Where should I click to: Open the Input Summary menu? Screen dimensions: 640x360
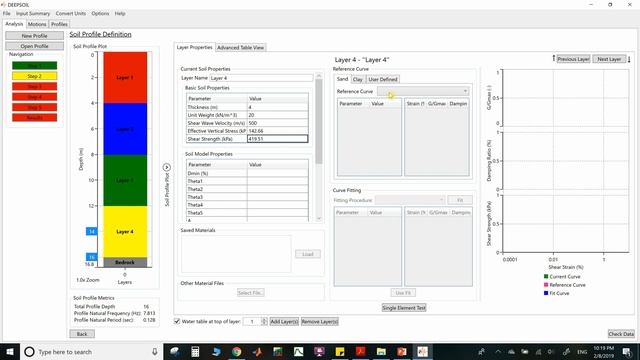tap(33, 13)
